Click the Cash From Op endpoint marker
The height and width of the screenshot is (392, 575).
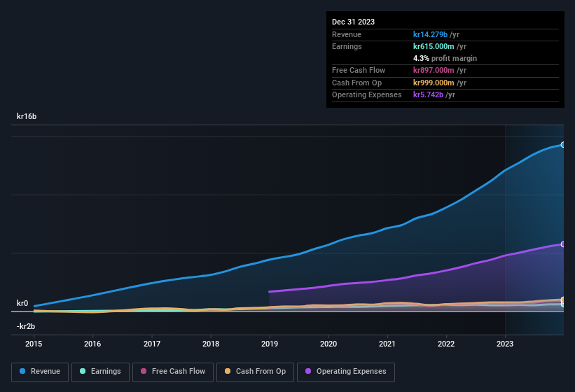pyautogui.click(x=562, y=300)
